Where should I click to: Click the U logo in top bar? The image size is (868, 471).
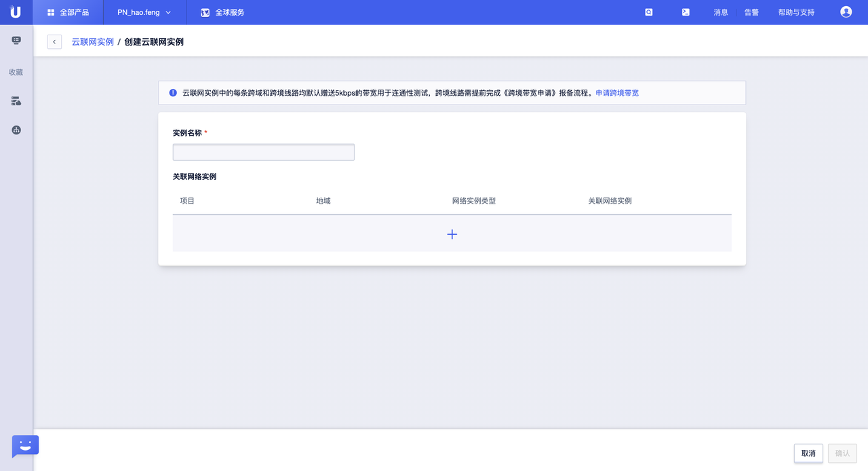pyautogui.click(x=15, y=12)
